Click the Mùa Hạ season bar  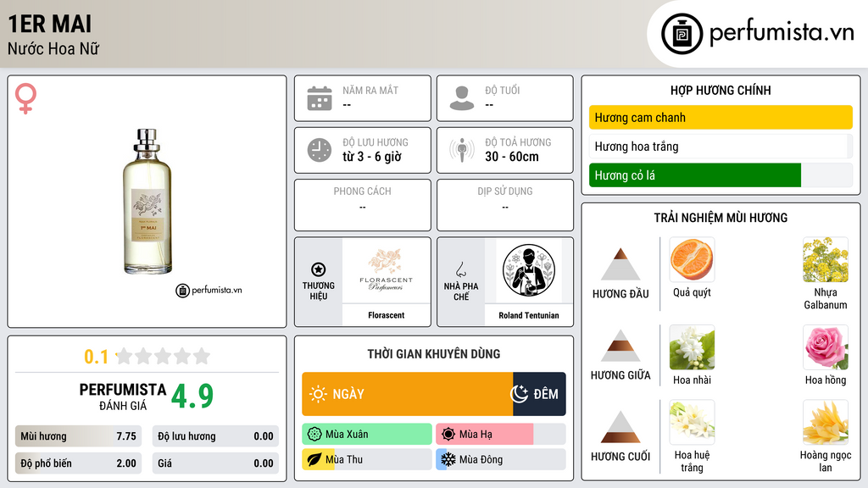(x=501, y=435)
